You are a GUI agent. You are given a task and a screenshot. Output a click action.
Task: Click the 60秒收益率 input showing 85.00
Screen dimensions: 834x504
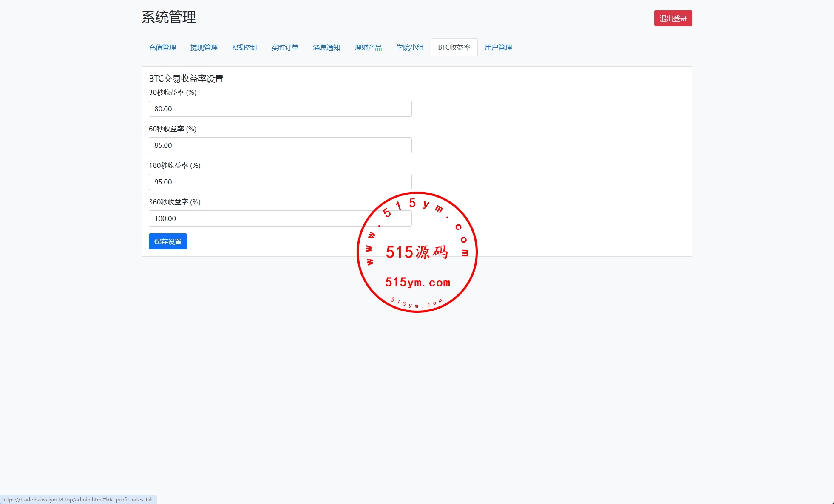[280, 145]
